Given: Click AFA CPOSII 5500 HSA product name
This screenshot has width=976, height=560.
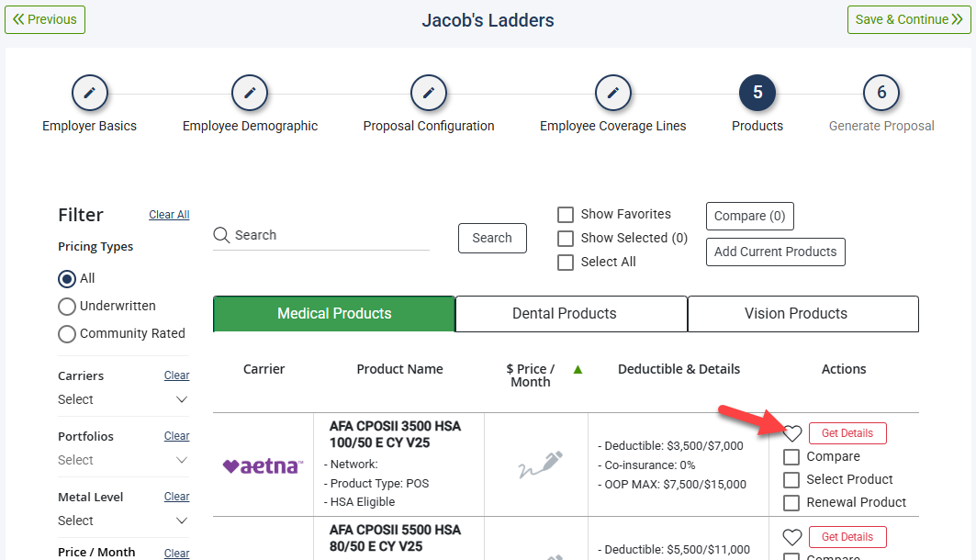Looking at the screenshot, I should pos(395,538).
